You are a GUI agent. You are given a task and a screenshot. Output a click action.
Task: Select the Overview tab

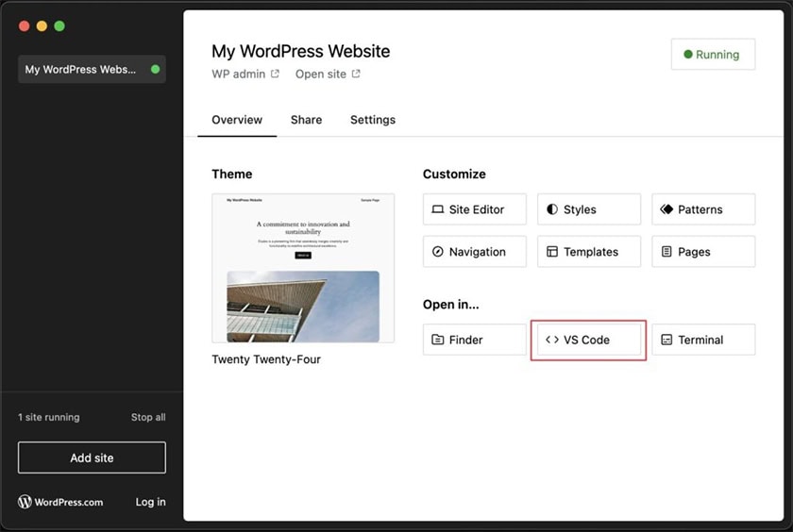tap(237, 120)
